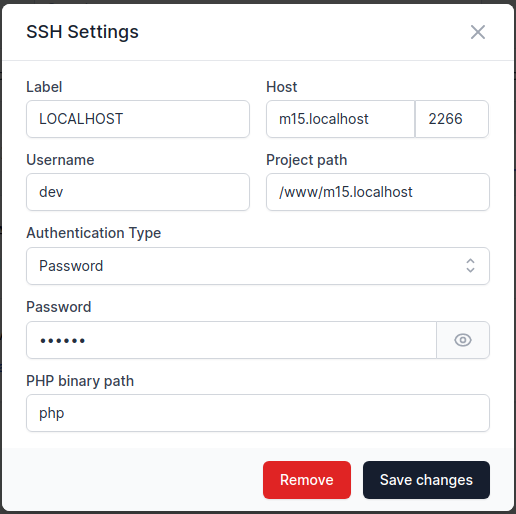
Task: Click the "Authentication Type" caption text
Action: pos(94,233)
